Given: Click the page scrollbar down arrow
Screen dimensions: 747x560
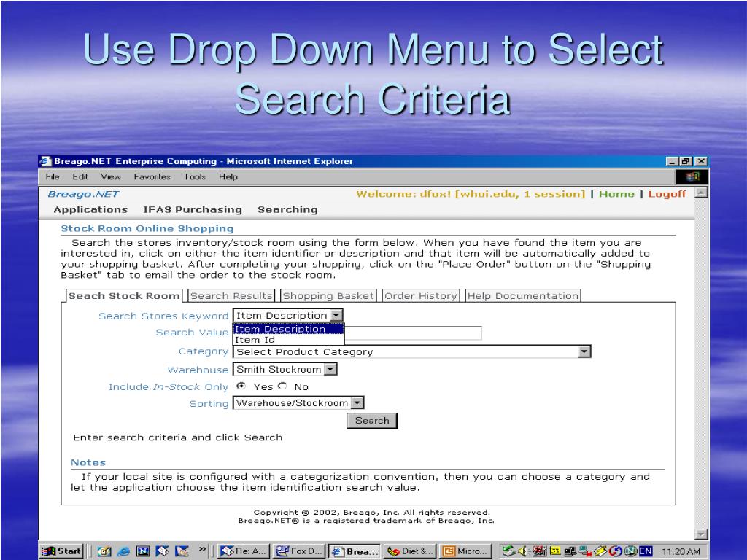Looking at the screenshot, I should coord(701,534).
